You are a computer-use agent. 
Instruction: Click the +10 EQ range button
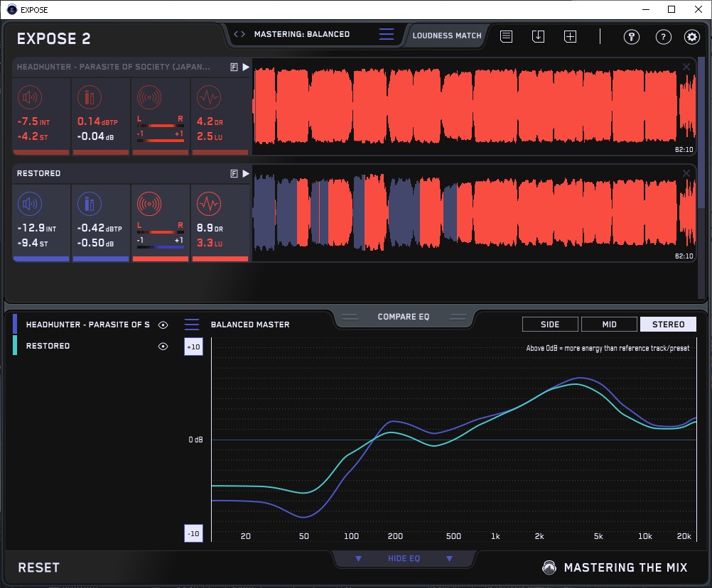pyautogui.click(x=193, y=347)
